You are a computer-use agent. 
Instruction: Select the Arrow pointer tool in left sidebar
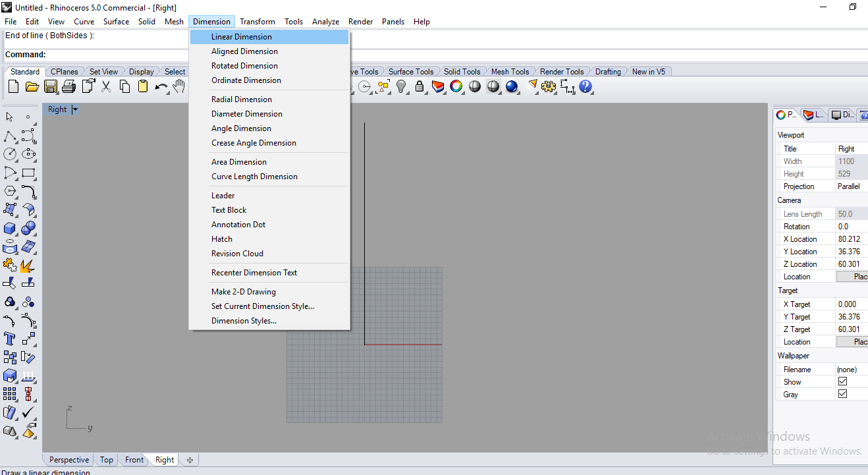(x=10, y=117)
